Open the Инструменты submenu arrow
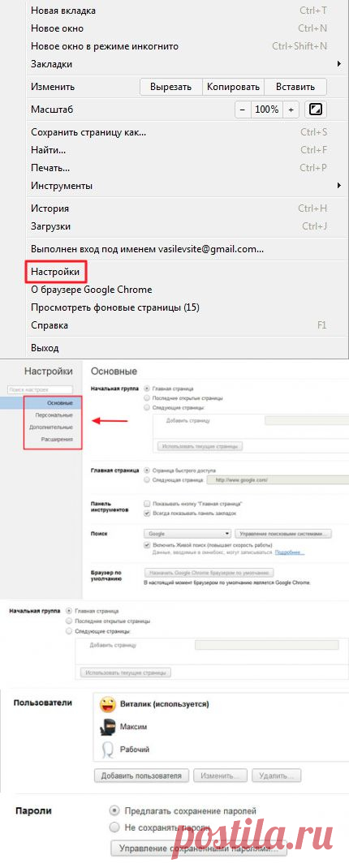 pos(338,186)
